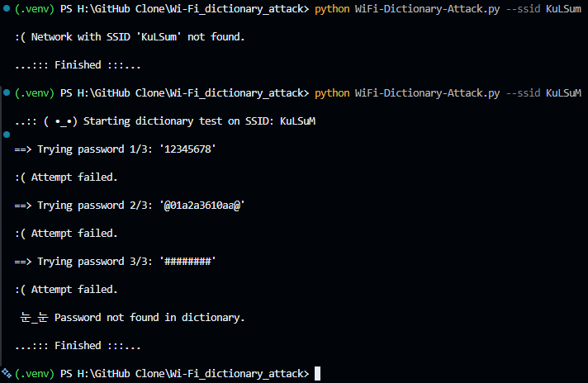Viewport: 588px width, 383px height.
Task: Click the SSID 'KuLSum' not found message
Action: (x=130, y=36)
